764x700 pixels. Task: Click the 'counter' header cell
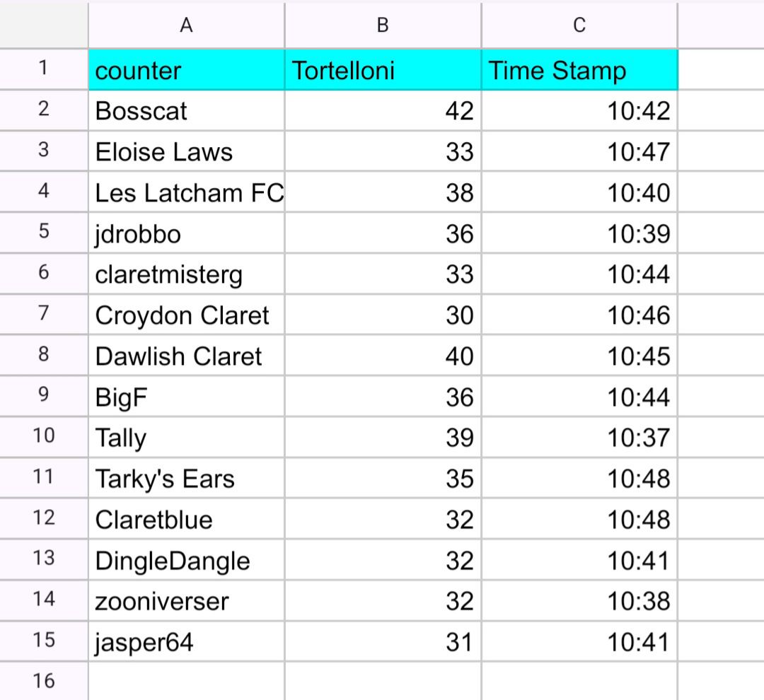point(186,70)
